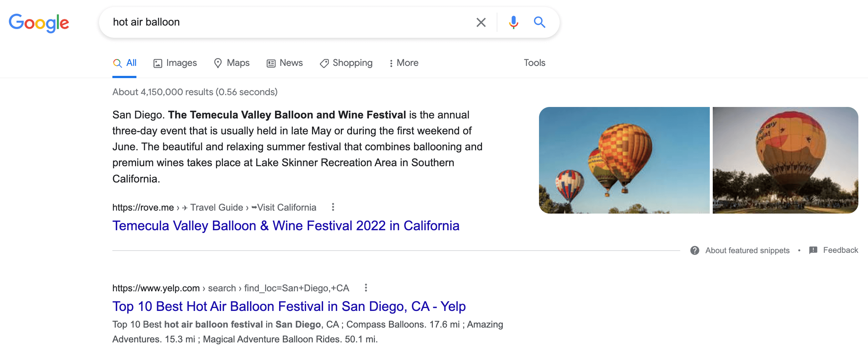Clear the search box with X
868x362 pixels.
(x=481, y=23)
